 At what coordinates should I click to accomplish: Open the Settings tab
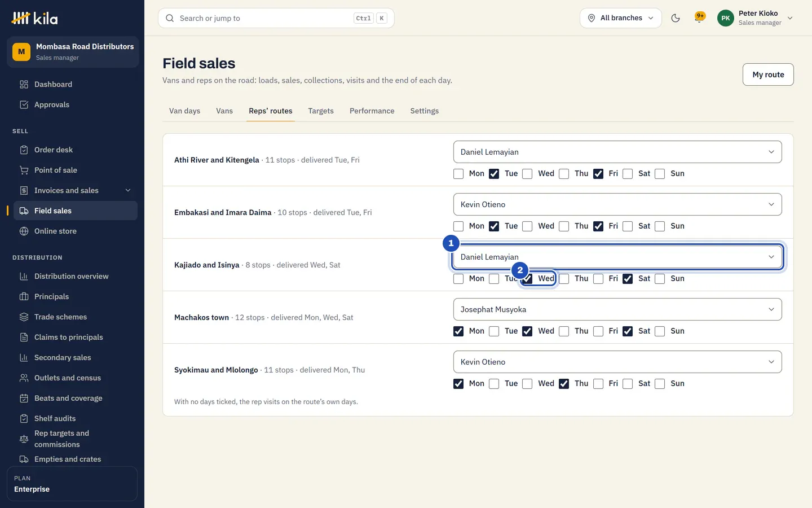coord(425,111)
